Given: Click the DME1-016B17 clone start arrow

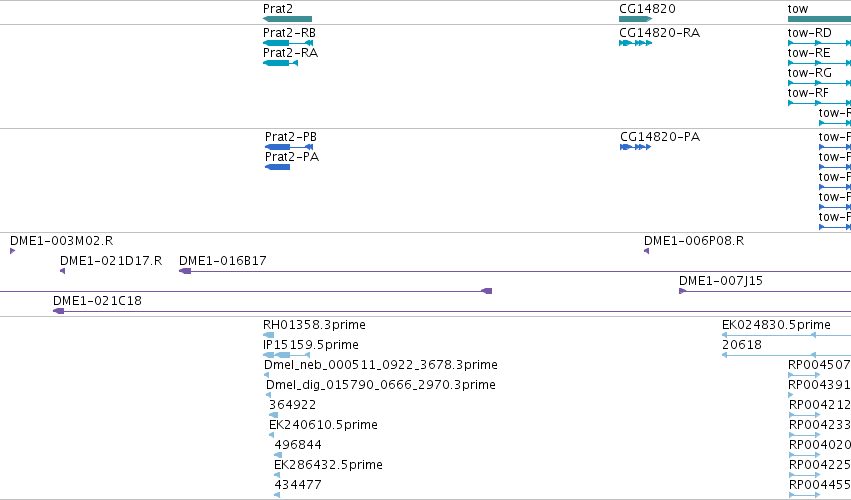Looking at the screenshot, I should tap(185, 271).
